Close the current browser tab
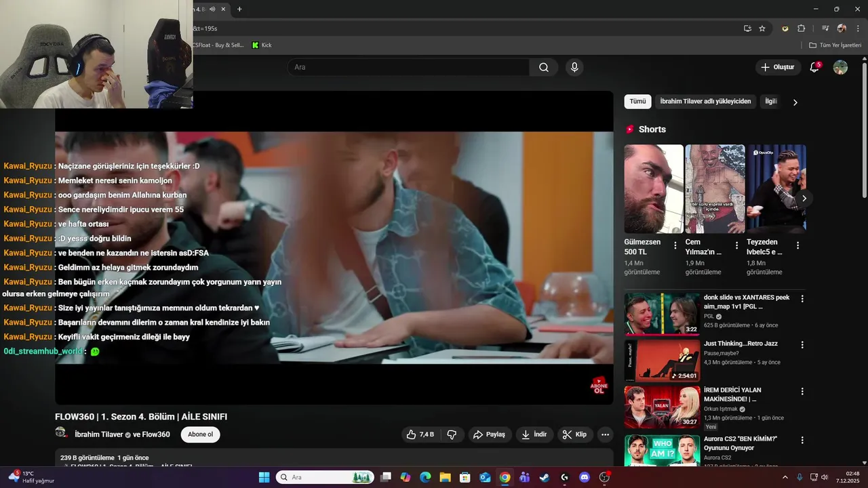 pos(224,9)
